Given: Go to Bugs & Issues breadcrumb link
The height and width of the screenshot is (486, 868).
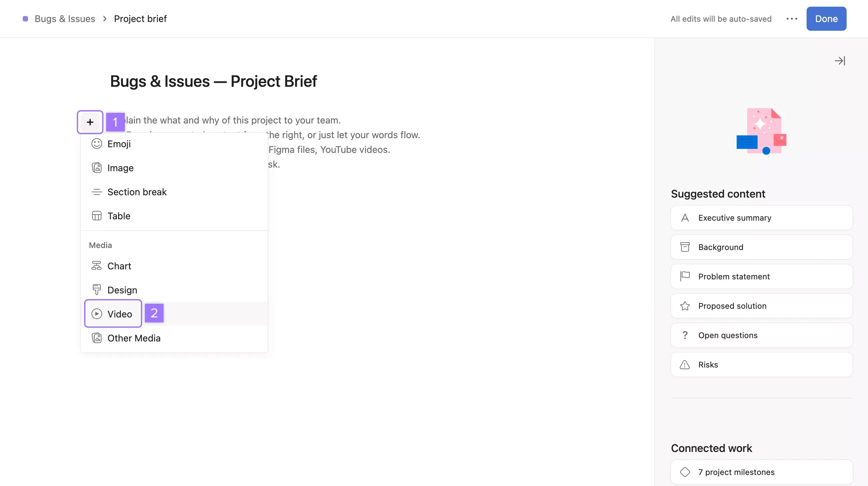Looking at the screenshot, I should pos(65,19).
